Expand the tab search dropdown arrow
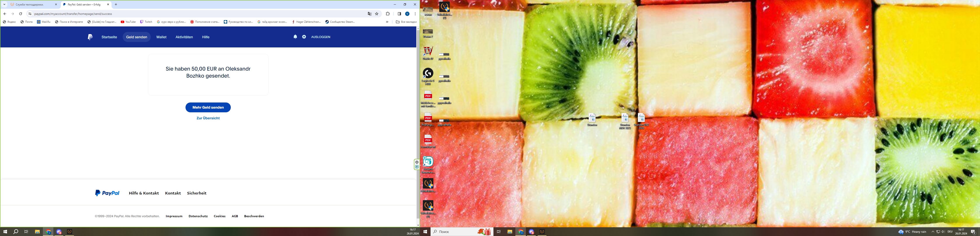This screenshot has width=980, height=236. tap(5, 5)
